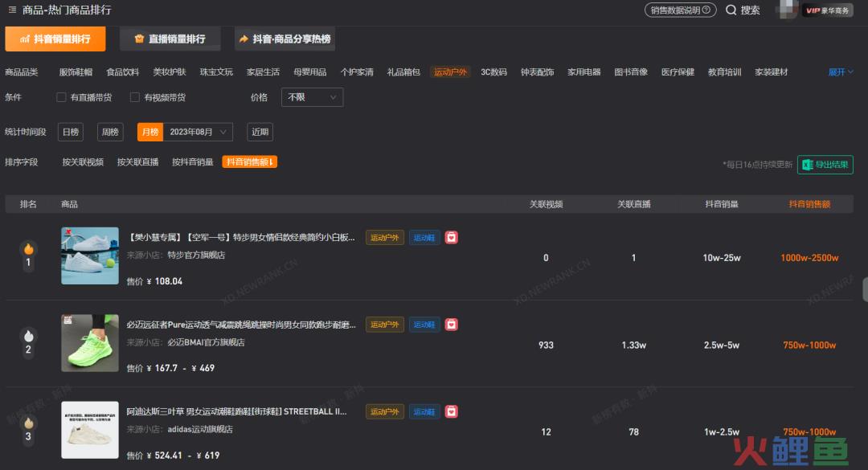Image resolution: width=868 pixels, height=470 pixels.
Task: Open the 销售数据说明 help button
Action: 681,10
